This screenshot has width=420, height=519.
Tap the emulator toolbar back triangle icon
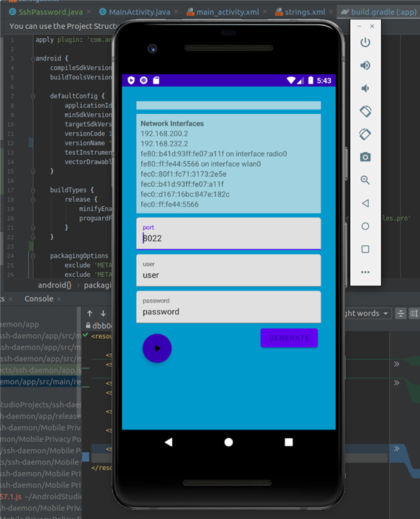click(x=365, y=203)
